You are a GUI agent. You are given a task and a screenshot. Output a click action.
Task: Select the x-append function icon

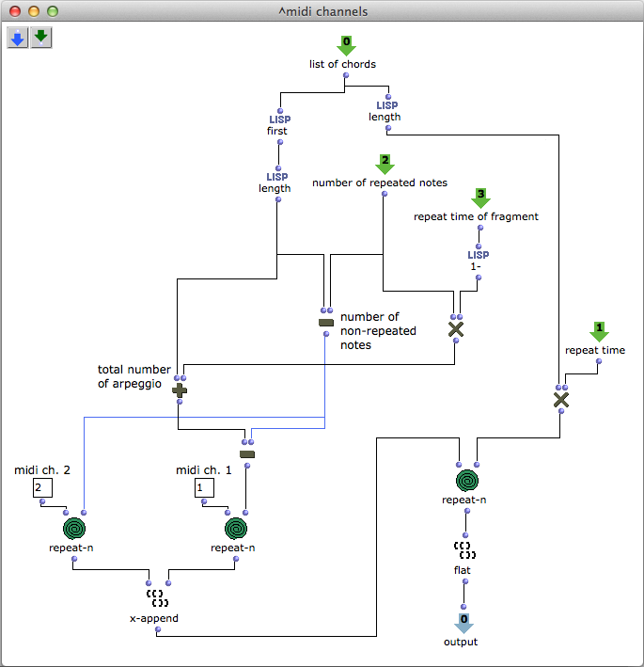(x=157, y=598)
